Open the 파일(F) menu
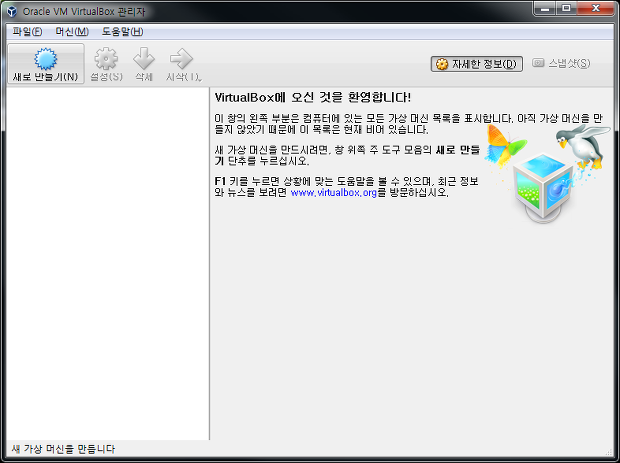The width and height of the screenshot is (620, 463). point(27,31)
